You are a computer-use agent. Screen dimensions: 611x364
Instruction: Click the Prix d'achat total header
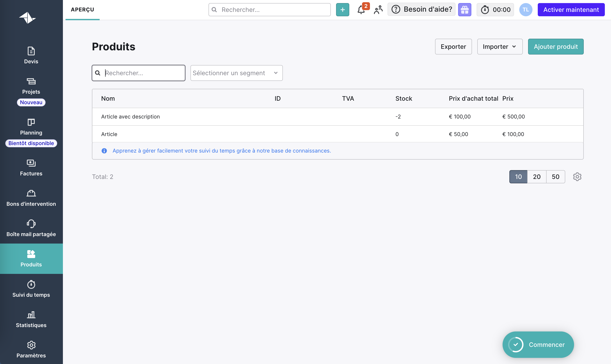473,98
